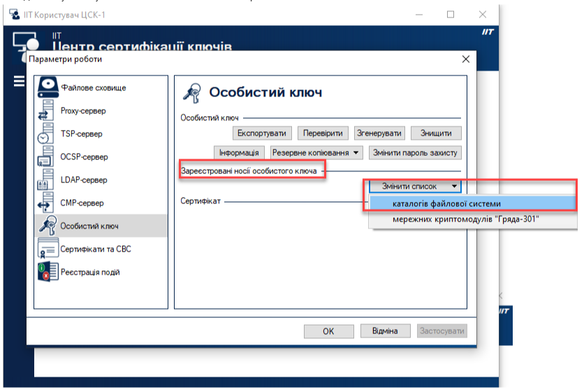Image resolution: width=584 pixels, height=392 pixels.
Task: Click the Реєстрація подій log icon
Action: click(x=48, y=272)
